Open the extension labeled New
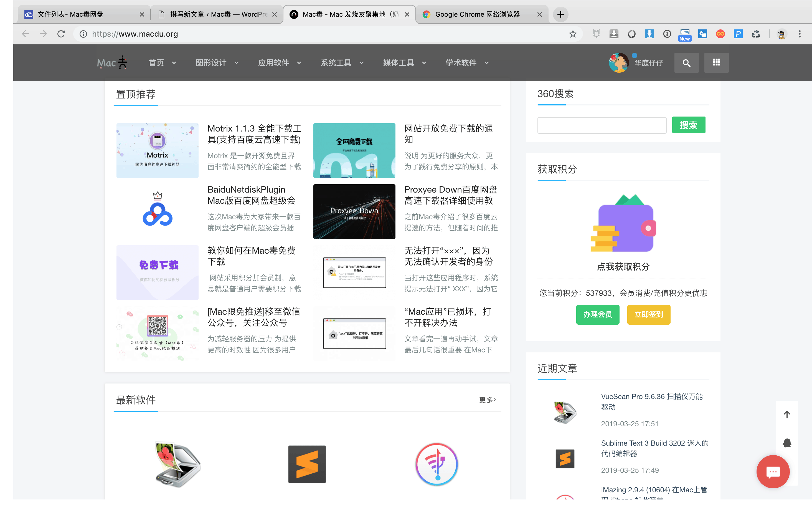Screen dimensions: 812x515 pos(684,35)
